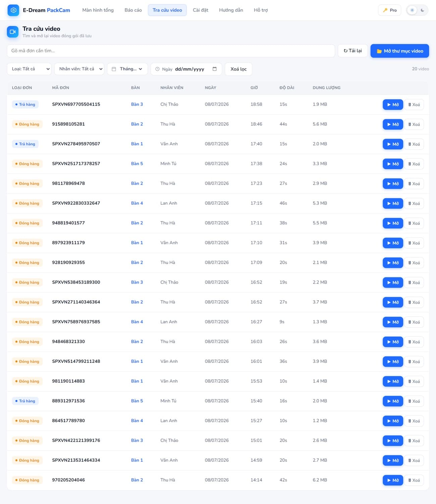Open the calendar picker icon in the date field
Screen dimensions: 436x504
pyautogui.click(x=214, y=69)
